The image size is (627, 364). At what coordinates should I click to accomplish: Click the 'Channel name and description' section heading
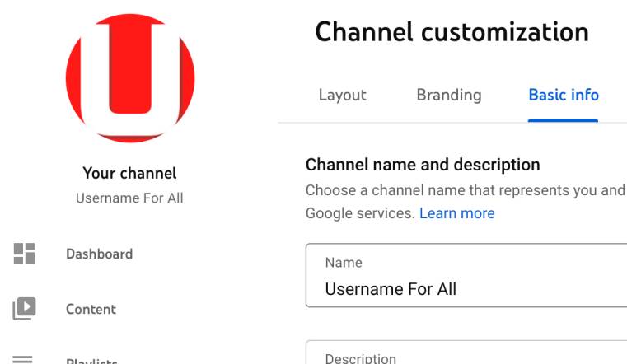click(422, 165)
